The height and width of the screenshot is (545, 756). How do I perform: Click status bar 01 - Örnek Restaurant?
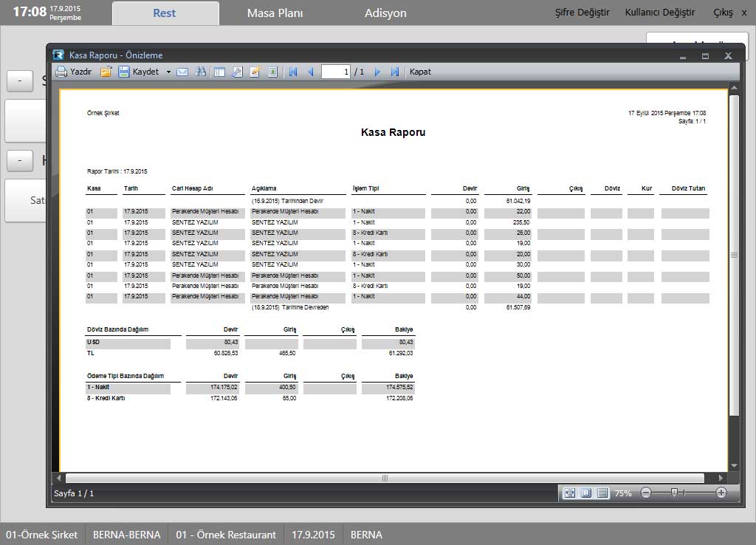point(226,535)
